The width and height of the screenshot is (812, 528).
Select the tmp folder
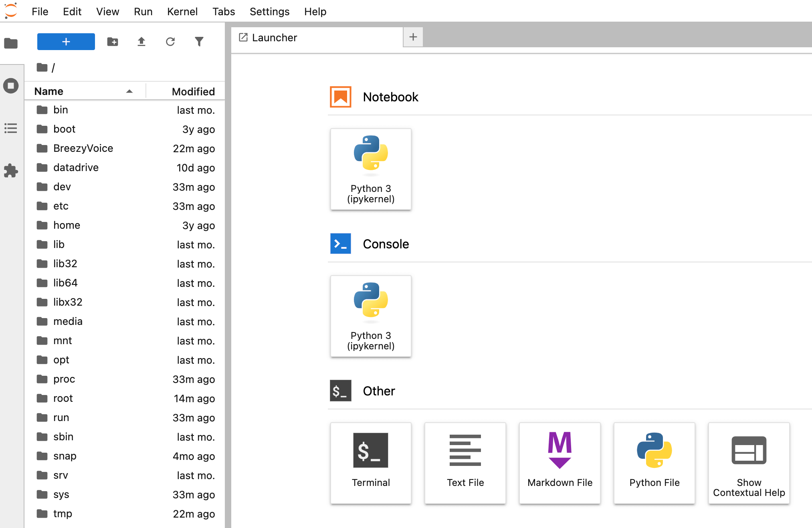tap(125, 514)
